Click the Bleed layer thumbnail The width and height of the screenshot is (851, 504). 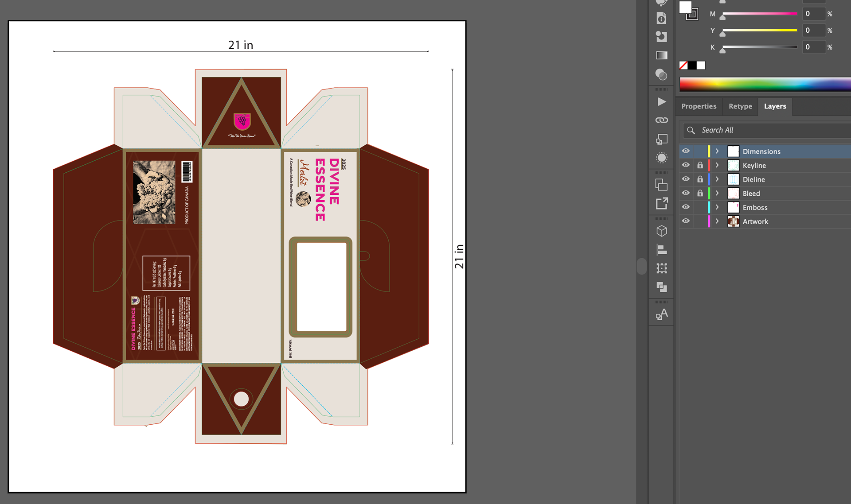[x=733, y=194]
